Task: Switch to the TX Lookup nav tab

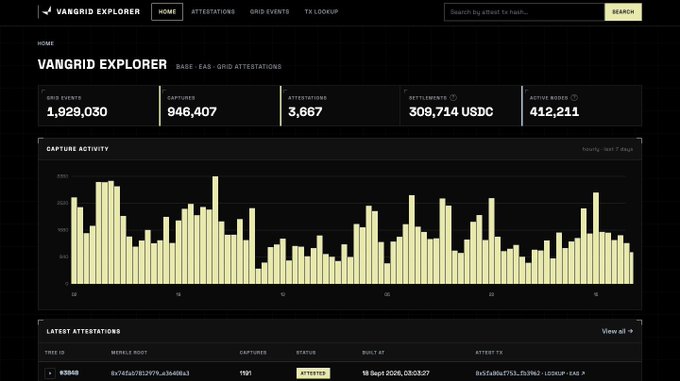Action: (321, 12)
